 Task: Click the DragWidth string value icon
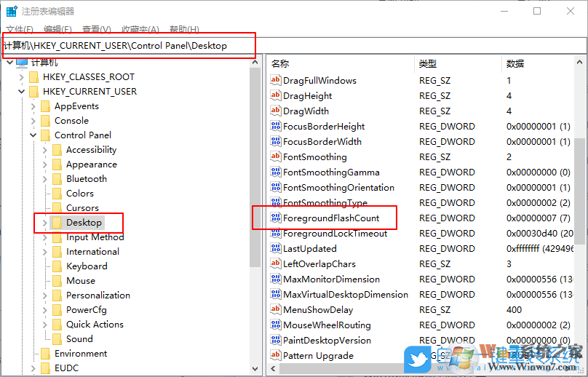276,111
